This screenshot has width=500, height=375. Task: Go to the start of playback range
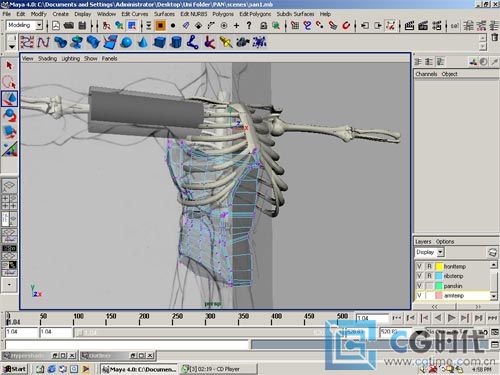pyautogui.click(x=397, y=318)
